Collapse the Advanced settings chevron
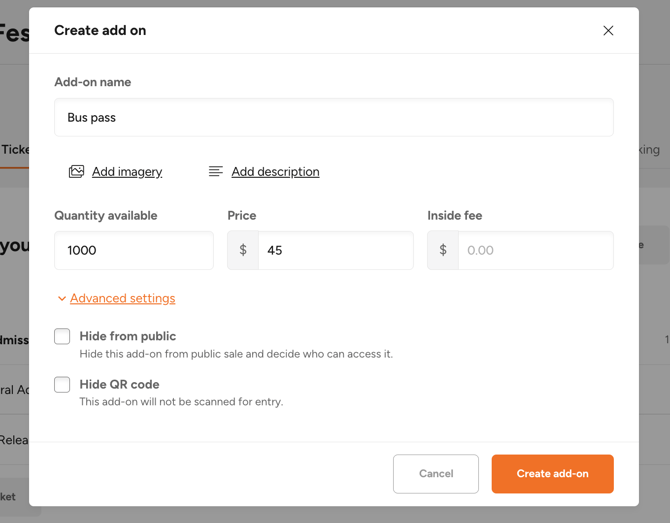Image resolution: width=670 pixels, height=523 pixels. pyautogui.click(x=62, y=298)
